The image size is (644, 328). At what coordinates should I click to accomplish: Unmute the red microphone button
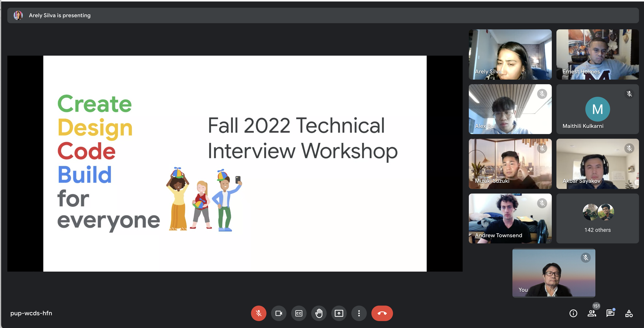pyautogui.click(x=259, y=313)
